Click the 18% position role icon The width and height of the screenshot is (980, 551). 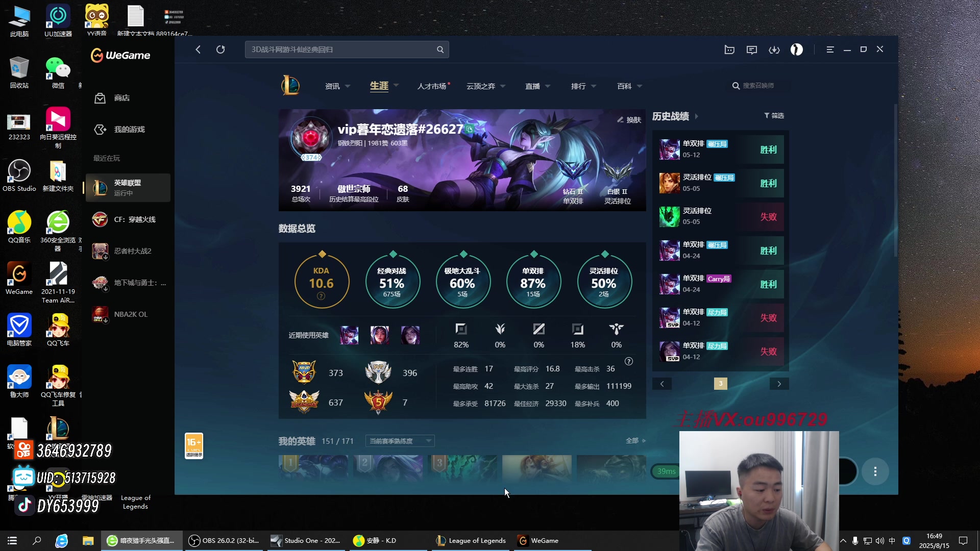[578, 329]
